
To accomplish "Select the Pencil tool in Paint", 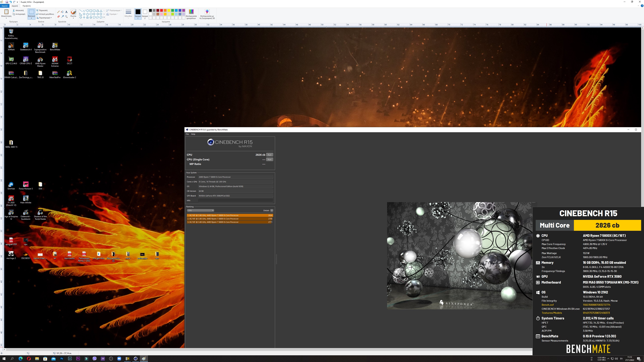I will click(x=59, y=12).
